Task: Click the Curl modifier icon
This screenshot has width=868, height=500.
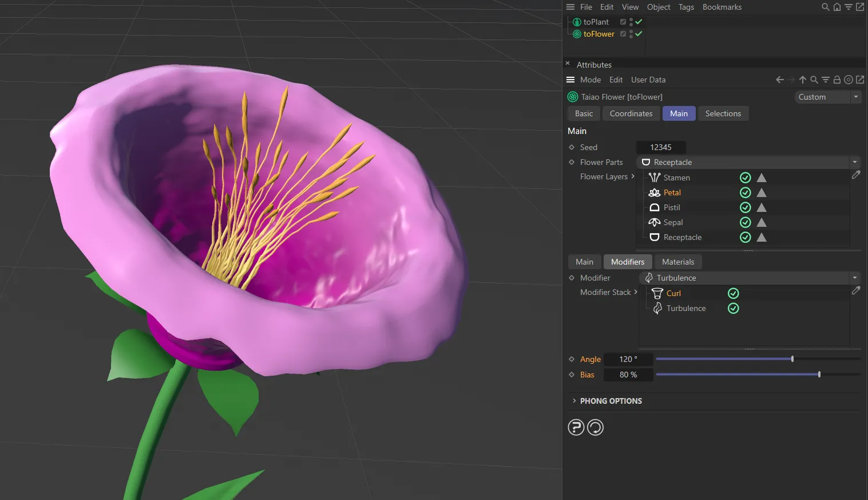Action: [x=656, y=293]
